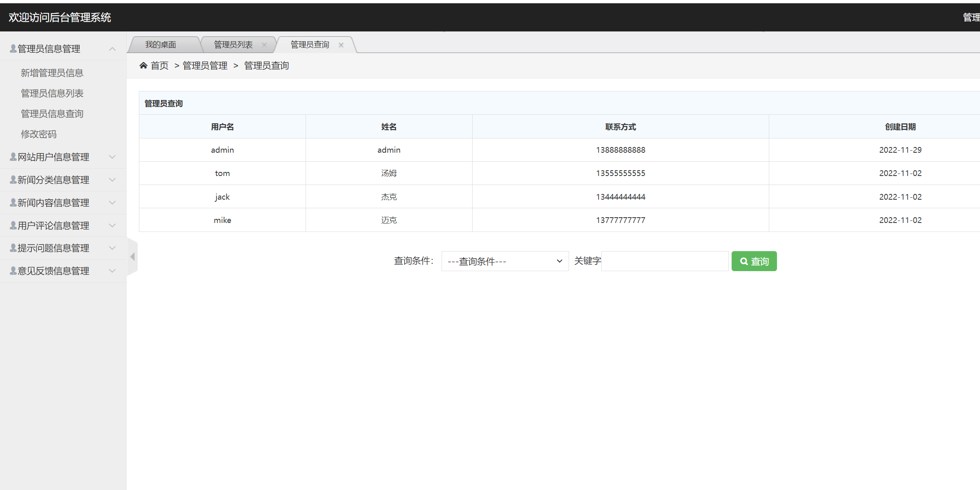Screen dimensions: 980x490
Task: Click the 管理员查询 panel heading
Action: coord(163,103)
